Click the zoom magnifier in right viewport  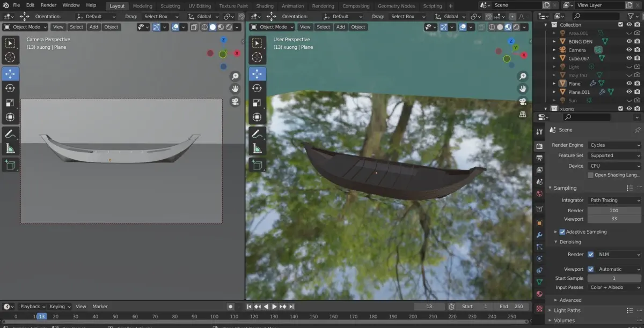(x=523, y=76)
